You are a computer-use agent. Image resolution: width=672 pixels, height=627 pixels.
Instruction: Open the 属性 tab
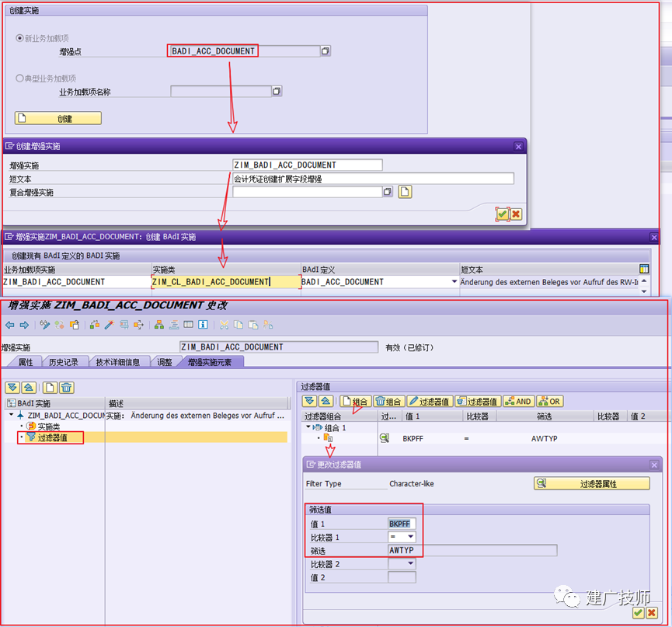(x=26, y=362)
